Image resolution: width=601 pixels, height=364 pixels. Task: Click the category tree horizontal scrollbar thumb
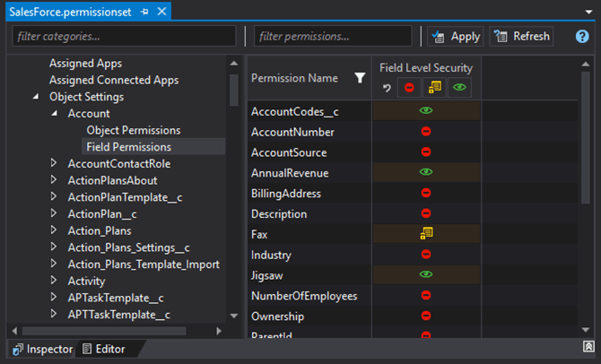104,331
